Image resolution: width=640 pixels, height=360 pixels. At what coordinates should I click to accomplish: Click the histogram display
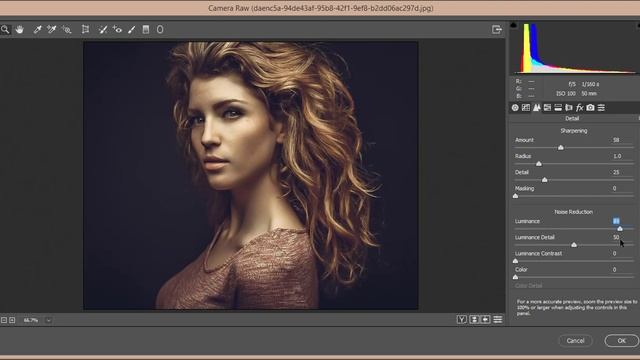pos(575,48)
